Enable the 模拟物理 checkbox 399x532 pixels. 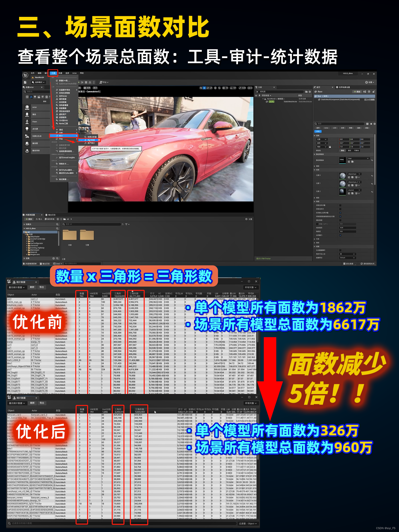(340, 220)
